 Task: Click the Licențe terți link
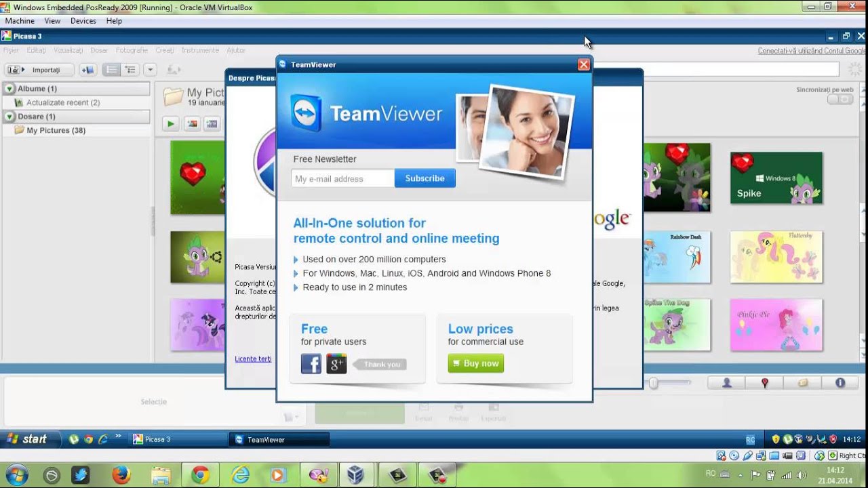click(253, 359)
